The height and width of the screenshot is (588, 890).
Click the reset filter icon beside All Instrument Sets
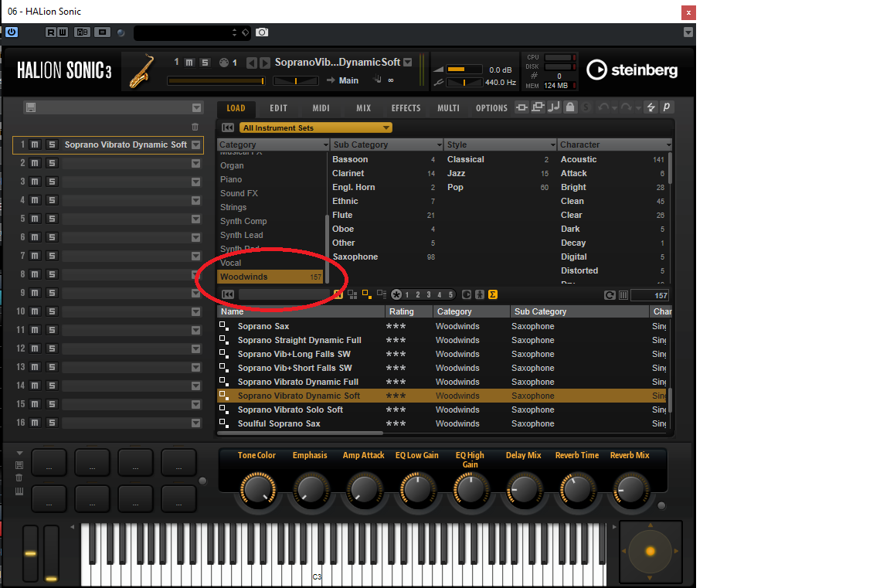pos(228,127)
